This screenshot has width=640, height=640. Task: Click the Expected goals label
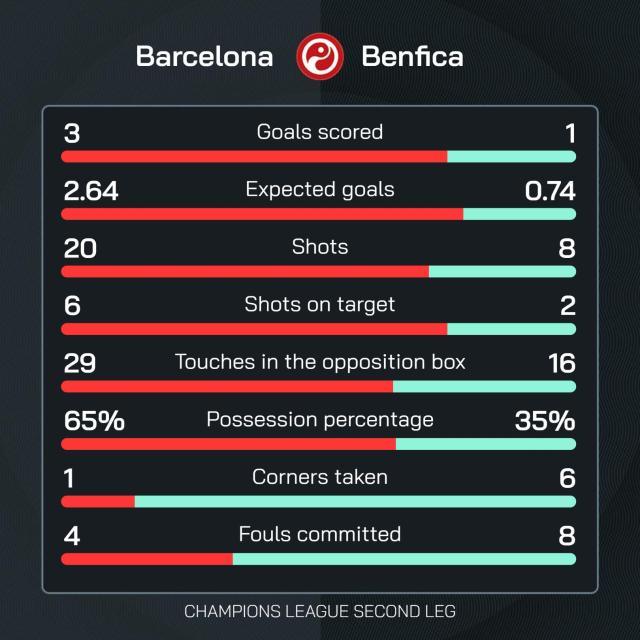[x=320, y=189]
